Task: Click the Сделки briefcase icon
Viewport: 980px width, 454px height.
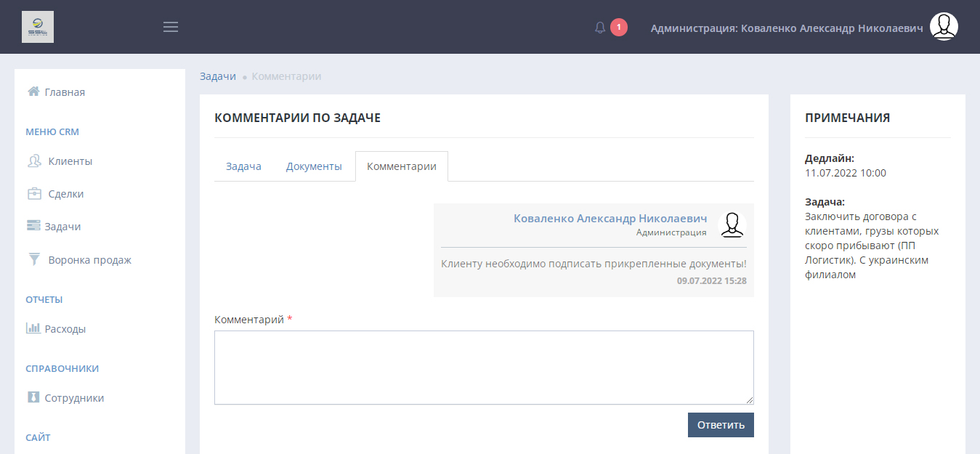Action: click(x=34, y=194)
